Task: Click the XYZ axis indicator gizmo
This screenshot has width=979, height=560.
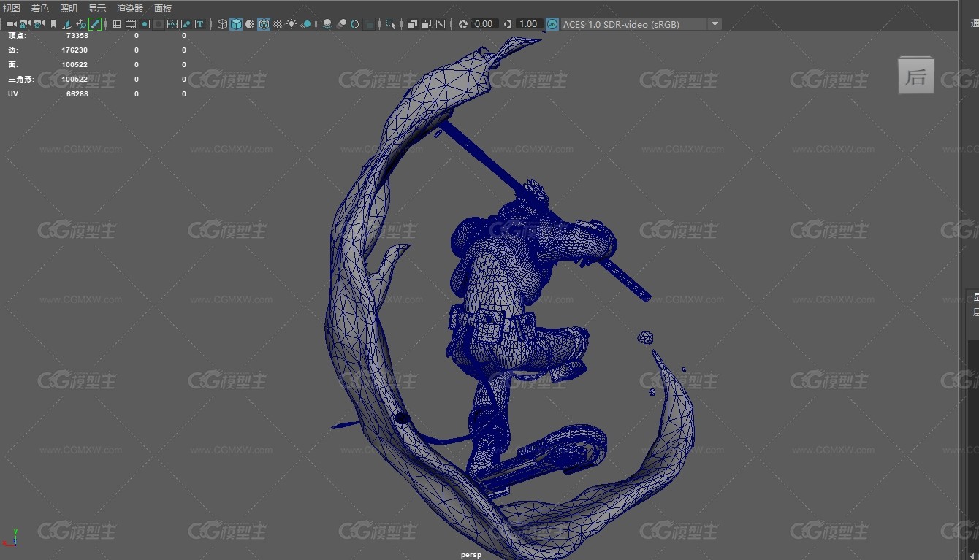Action: [x=10, y=538]
